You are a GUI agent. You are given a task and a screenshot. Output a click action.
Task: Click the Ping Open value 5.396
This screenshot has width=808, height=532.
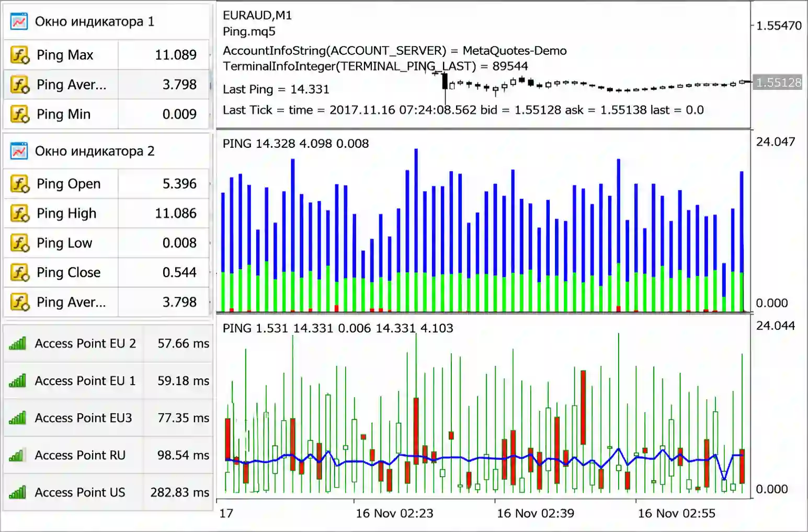(179, 184)
